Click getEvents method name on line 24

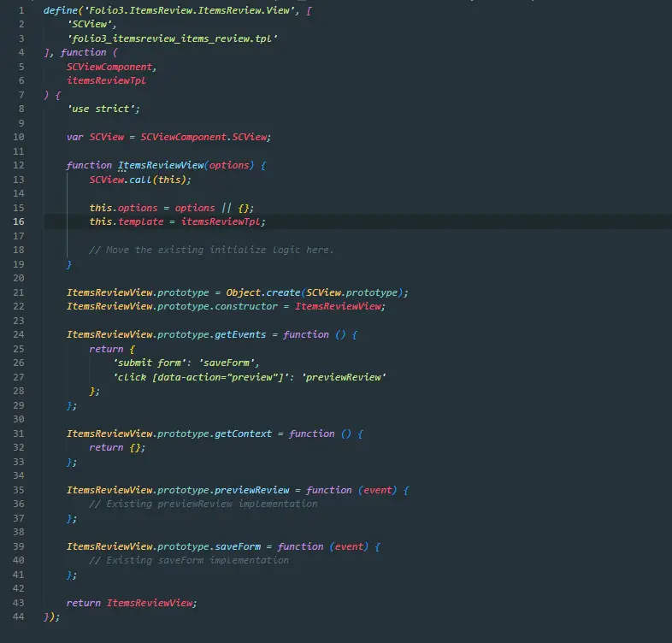240,335
